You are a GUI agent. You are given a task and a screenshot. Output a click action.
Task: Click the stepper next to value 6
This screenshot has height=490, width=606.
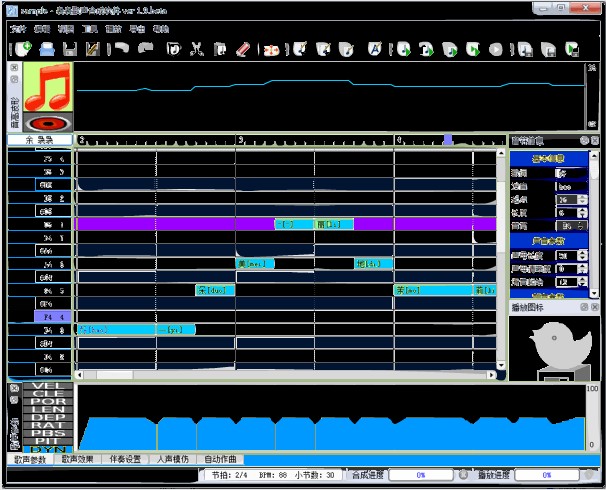pyautogui.click(x=582, y=213)
